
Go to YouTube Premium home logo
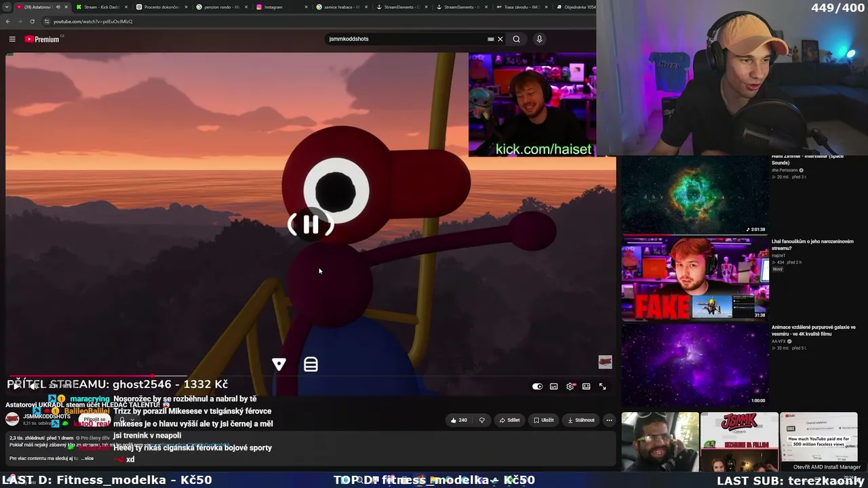coord(43,39)
